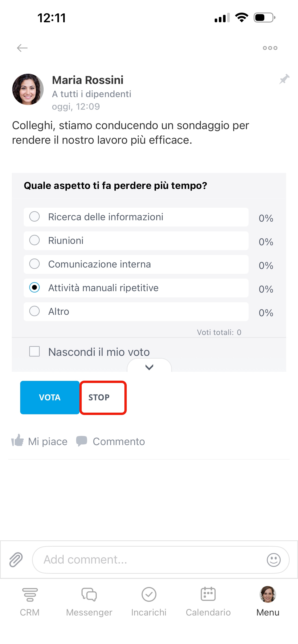This screenshot has height=644, width=298.
Task: Tap the thumbs-up Mi piace icon
Action: (x=17, y=441)
